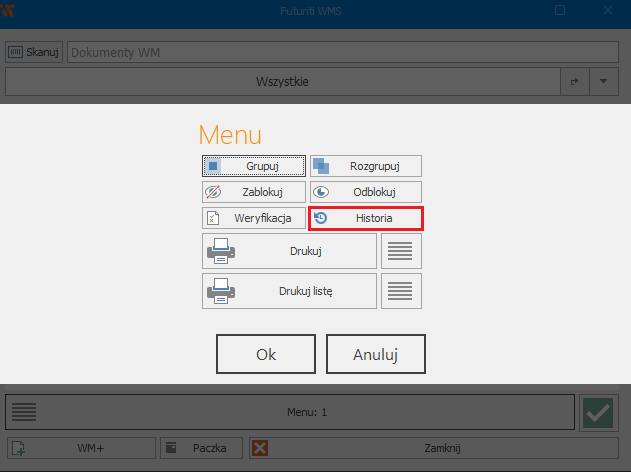Image resolution: width=631 pixels, height=472 pixels.
Task: Select the Wszystkie filter bar
Action: tap(280, 82)
